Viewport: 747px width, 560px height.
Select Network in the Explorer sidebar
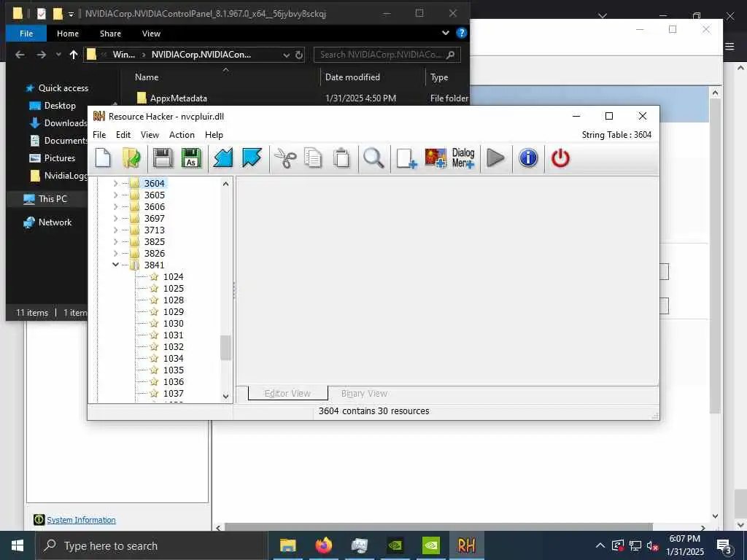point(55,222)
